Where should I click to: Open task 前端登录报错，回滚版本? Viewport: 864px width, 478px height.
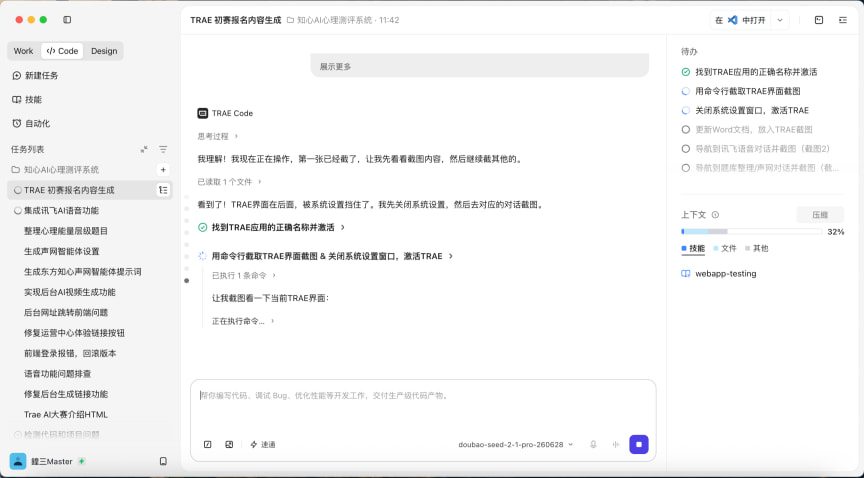tap(70, 353)
